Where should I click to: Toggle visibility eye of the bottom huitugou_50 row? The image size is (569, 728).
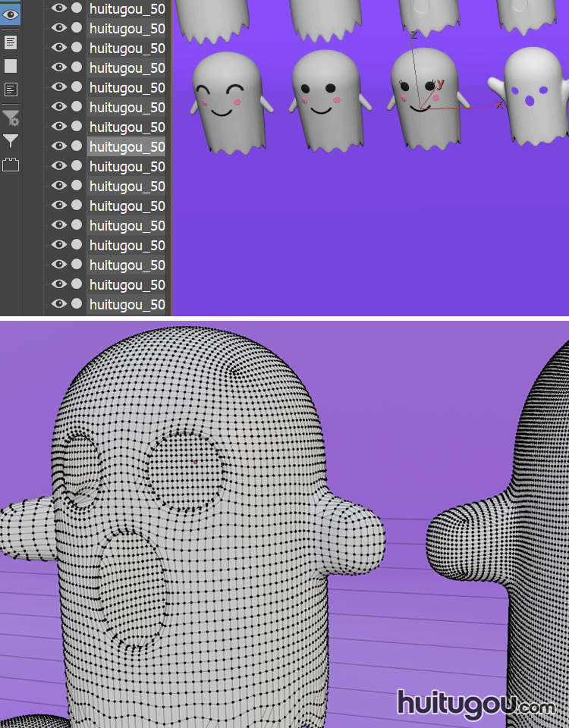pyautogui.click(x=58, y=304)
